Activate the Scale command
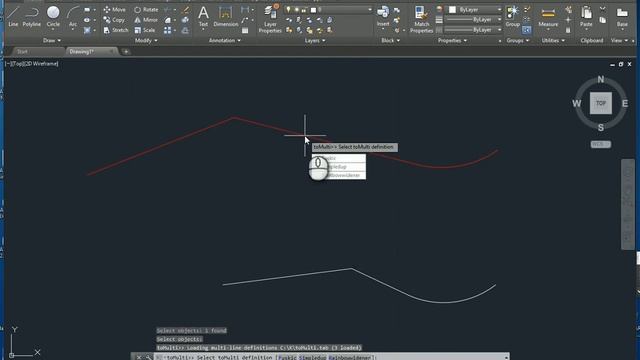640x360 pixels. click(145, 30)
